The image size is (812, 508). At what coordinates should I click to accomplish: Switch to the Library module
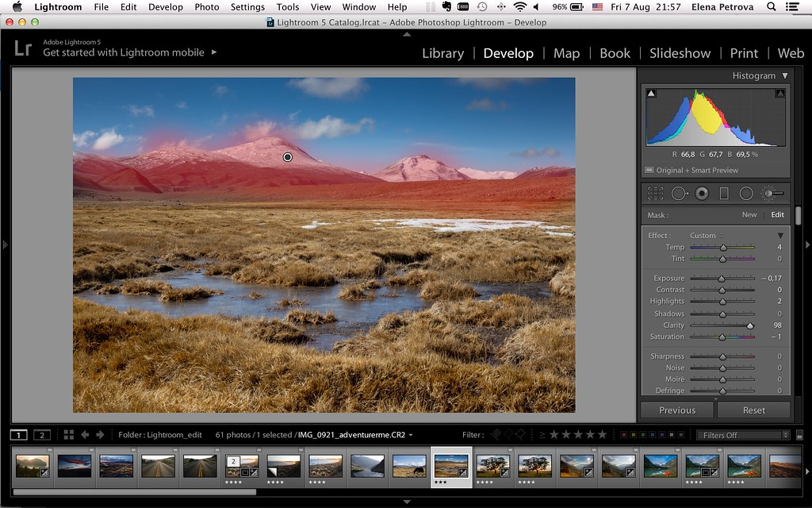442,53
